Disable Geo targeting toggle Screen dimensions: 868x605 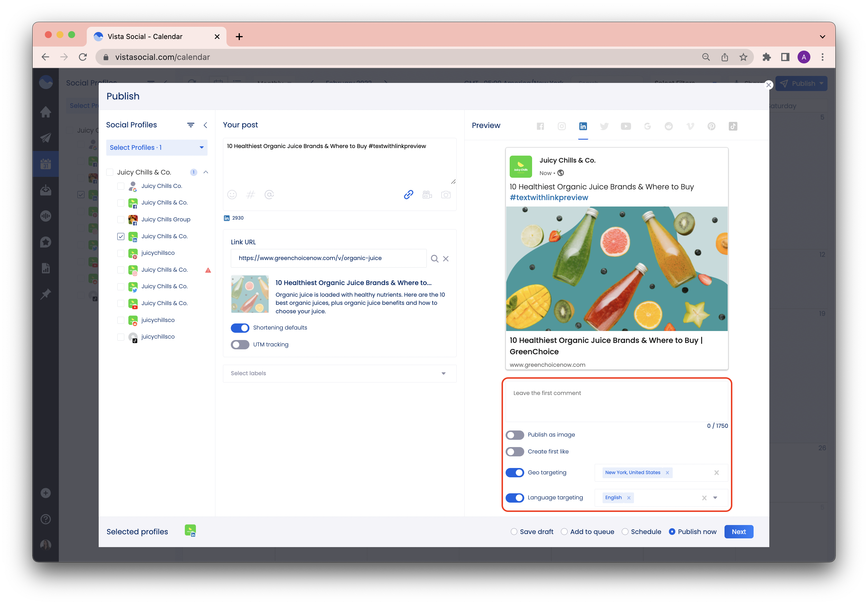tap(515, 473)
